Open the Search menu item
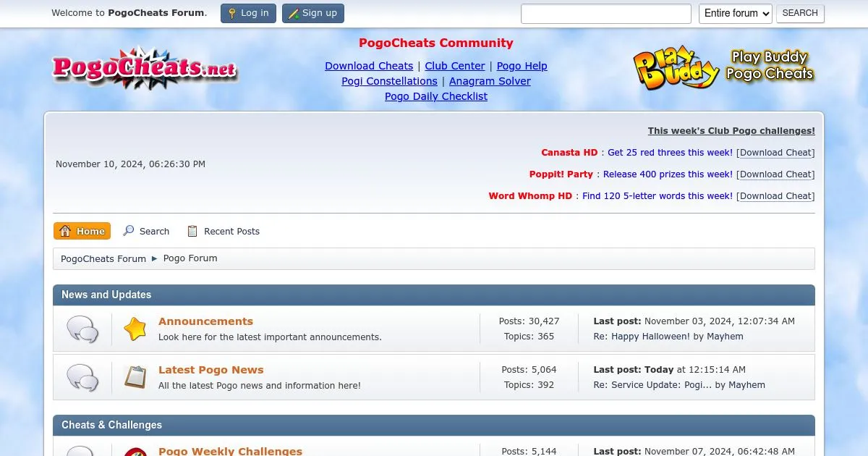 click(146, 231)
